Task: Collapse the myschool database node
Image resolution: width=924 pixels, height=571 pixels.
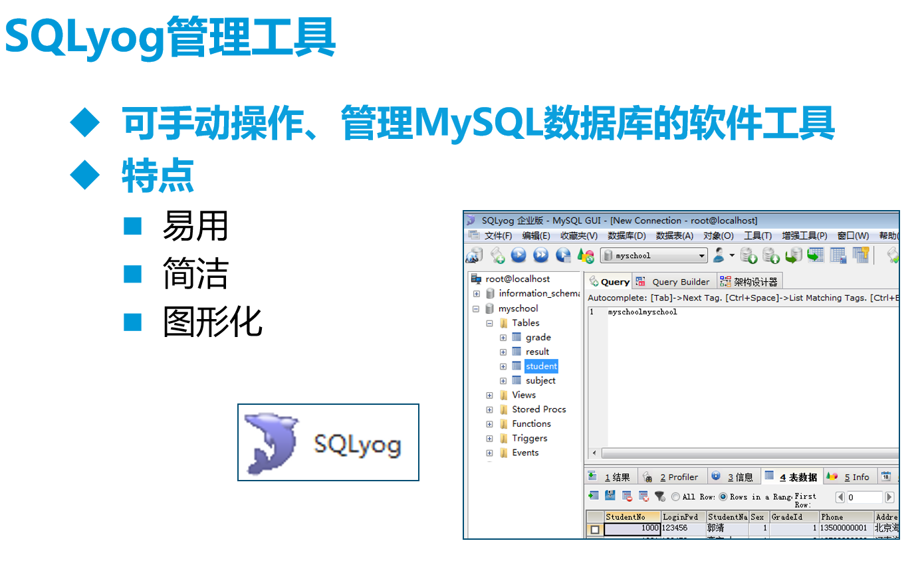Action: 477,309
